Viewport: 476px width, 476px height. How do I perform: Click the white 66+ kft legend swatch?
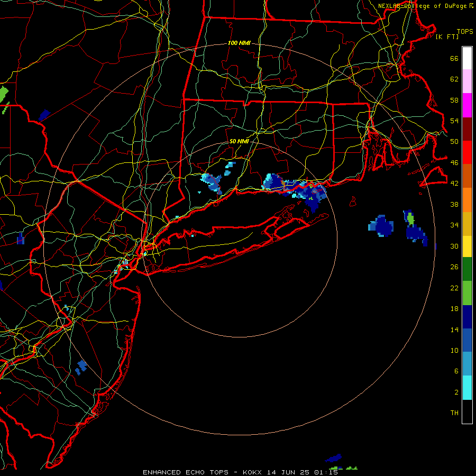[x=467, y=58]
